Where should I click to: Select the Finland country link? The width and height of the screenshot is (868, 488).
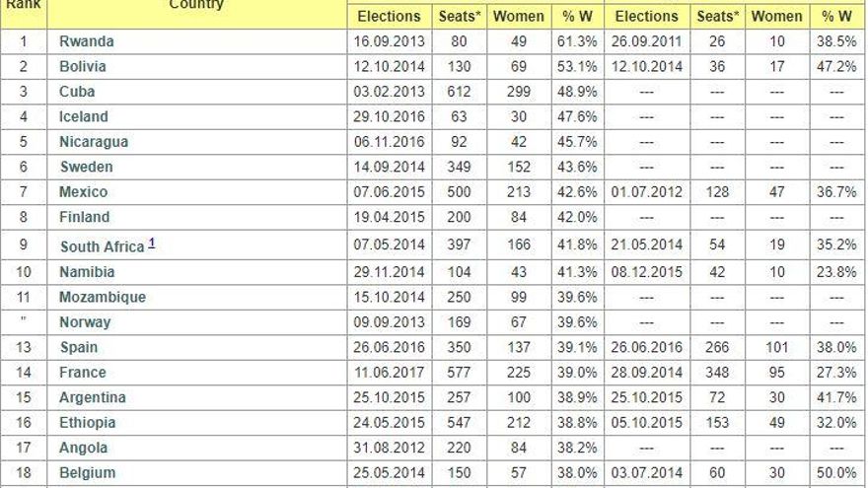click(85, 217)
